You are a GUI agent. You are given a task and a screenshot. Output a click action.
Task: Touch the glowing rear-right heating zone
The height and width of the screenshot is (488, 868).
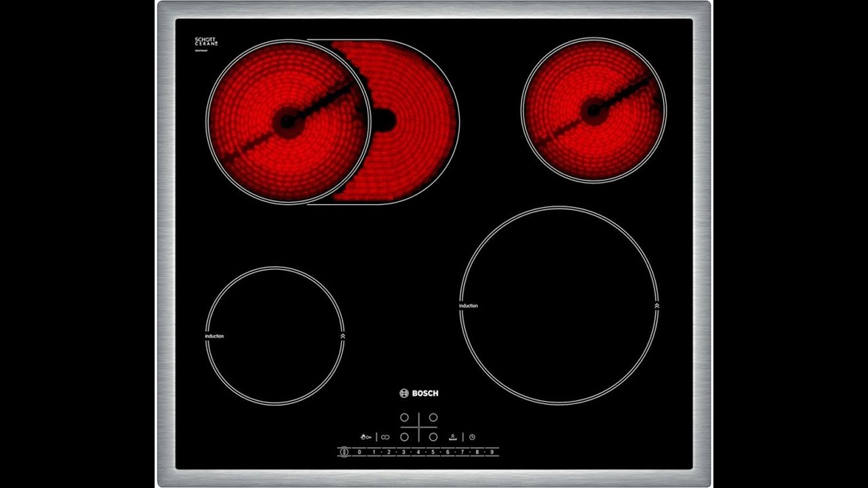pyautogui.click(x=594, y=110)
